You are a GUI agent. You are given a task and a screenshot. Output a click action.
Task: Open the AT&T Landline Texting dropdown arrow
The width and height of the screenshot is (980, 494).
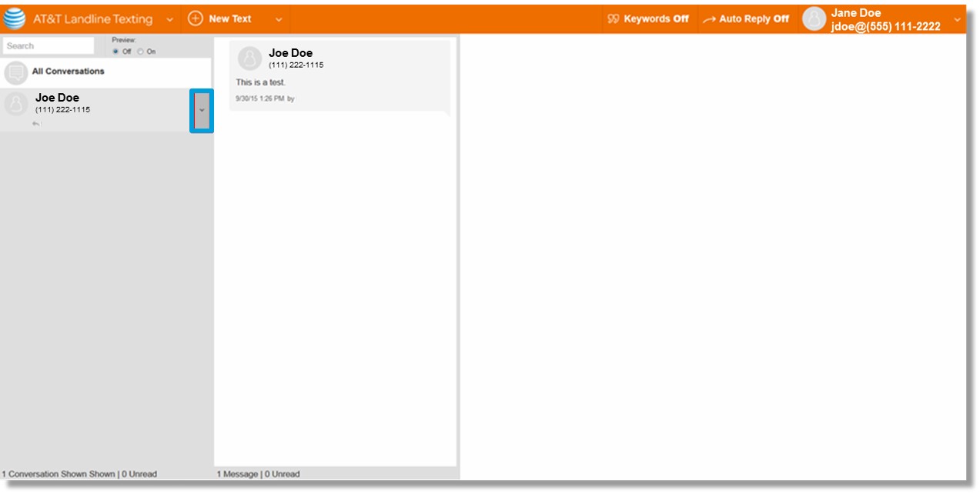point(169,19)
